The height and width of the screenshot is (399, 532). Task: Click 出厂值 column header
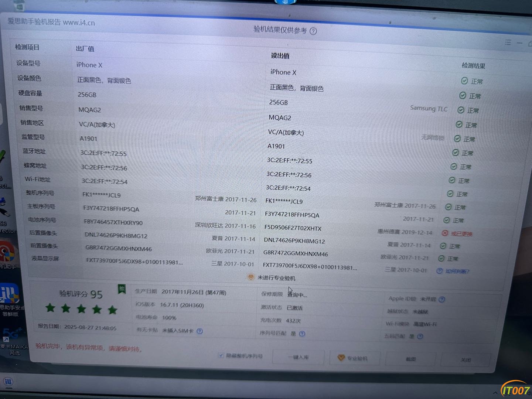[x=85, y=49]
